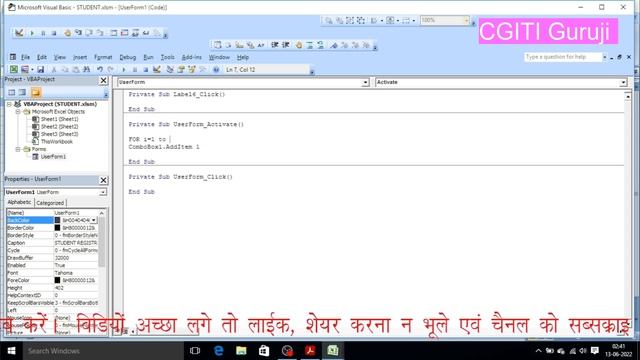The height and width of the screenshot is (360, 640).
Task: Click the ForeColor color swatch
Action: pos(57,280)
